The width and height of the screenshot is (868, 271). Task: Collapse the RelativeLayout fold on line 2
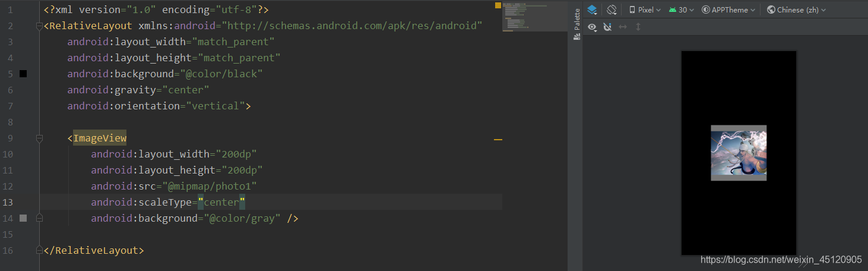click(x=39, y=26)
